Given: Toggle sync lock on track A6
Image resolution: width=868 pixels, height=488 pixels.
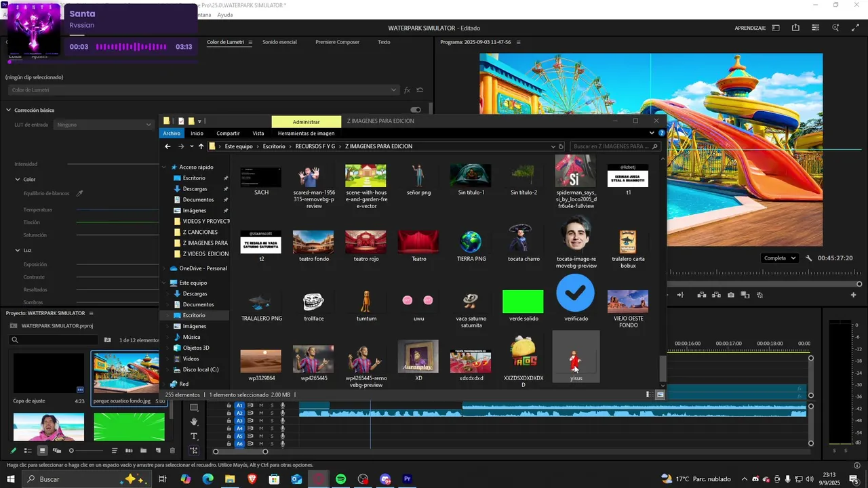Looking at the screenshot, I should pyautogui.click(x=250, y=444).
